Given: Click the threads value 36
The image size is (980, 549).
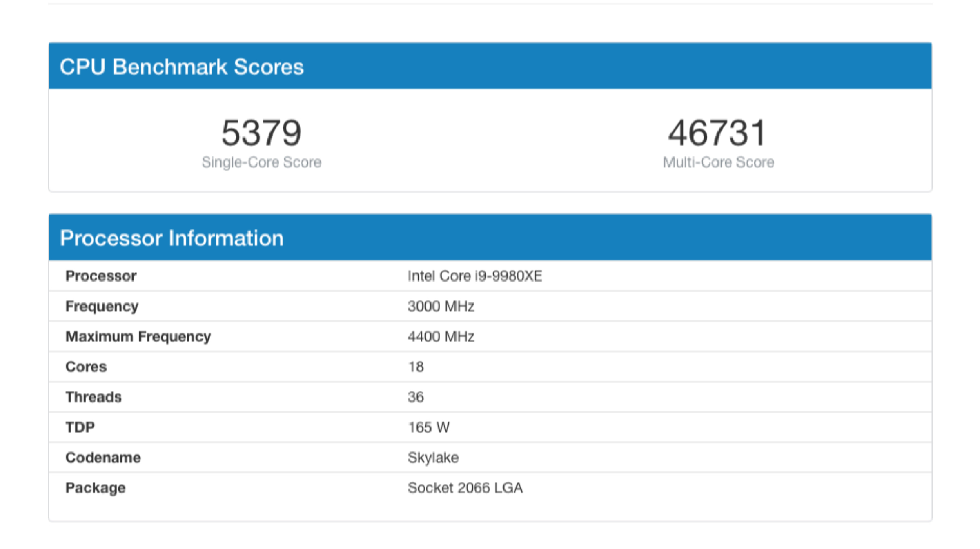Looking at the screenshot, I should (x=416, y=397).
